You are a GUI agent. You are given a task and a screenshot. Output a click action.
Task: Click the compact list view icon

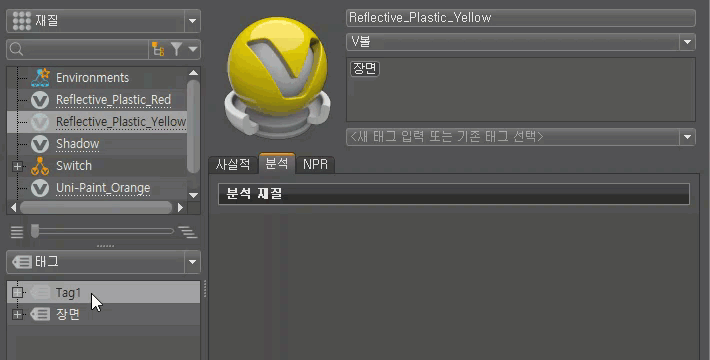tap(17, 232)
